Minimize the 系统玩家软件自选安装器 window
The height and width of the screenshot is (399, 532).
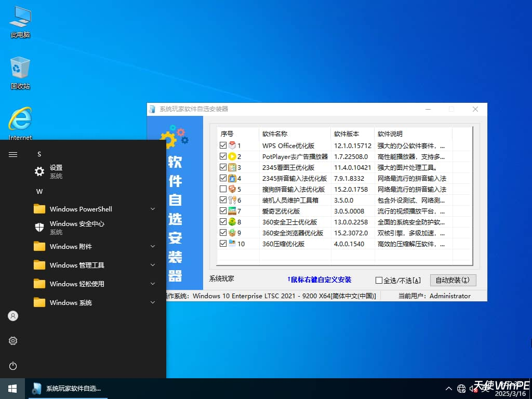click(428, 109)
